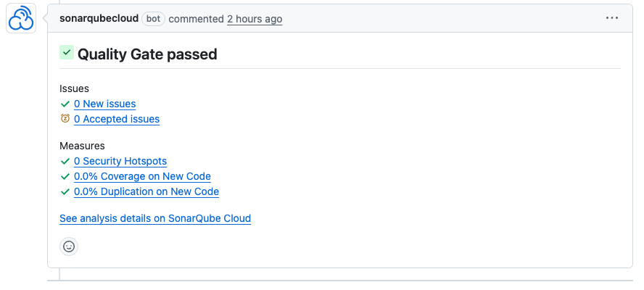The image size is (644, 290).
Task: Click the checkmark beside Coverage on New Code
Action: pyautogui.click(x=65, y=176)
